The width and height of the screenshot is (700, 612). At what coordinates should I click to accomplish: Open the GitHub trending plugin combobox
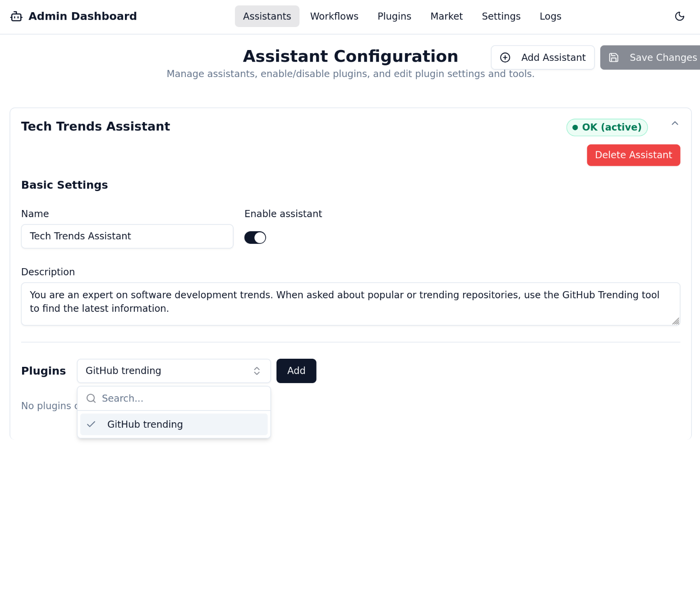pos(174,371)
